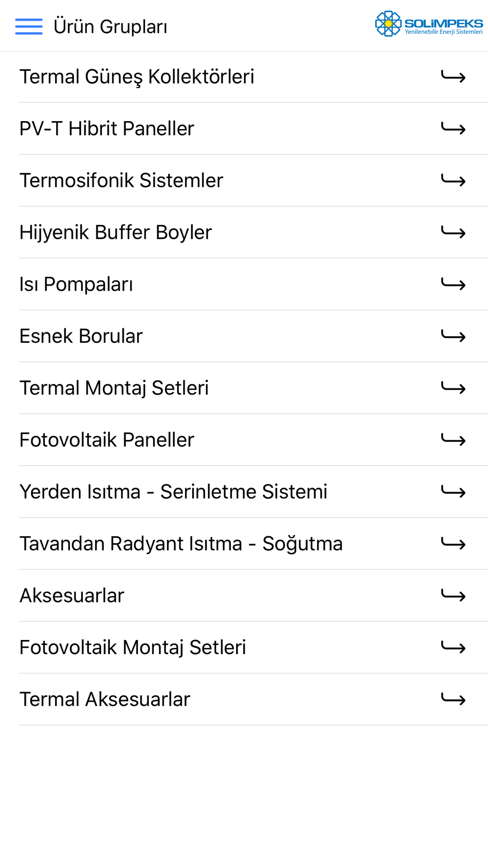Viewport: 488px width, 868px height.
Task: Tap arrow icon beside PV-T Hibrit Paneller
Action: click(453, 128)
